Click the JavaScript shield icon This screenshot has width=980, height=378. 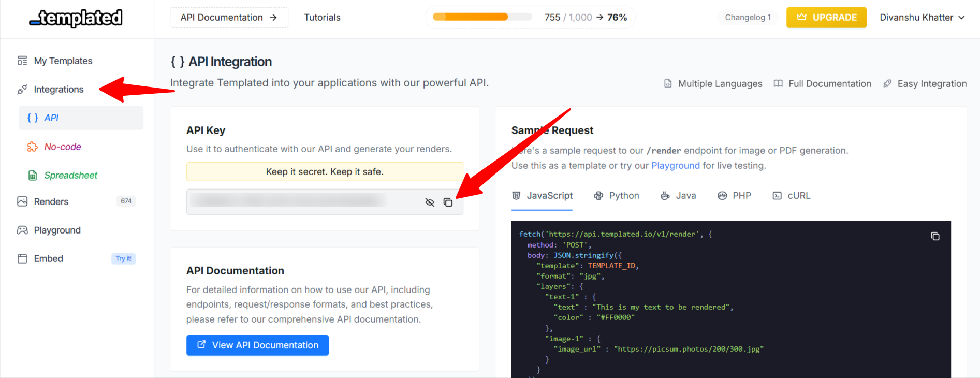tap(516, 196)
